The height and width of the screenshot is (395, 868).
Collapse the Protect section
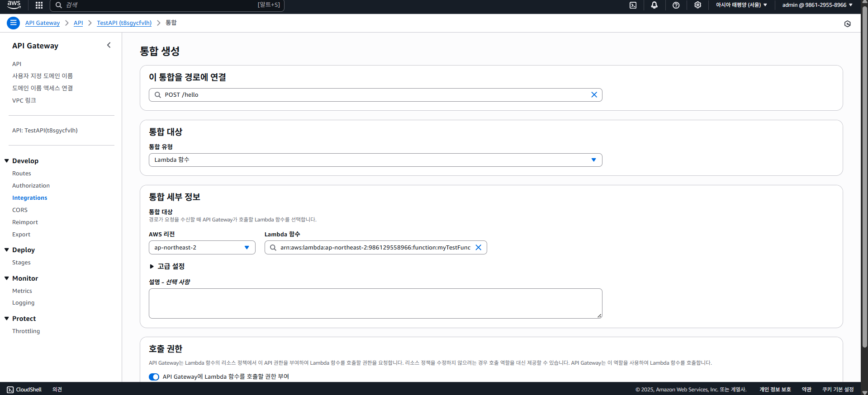(x=7, y=319)
